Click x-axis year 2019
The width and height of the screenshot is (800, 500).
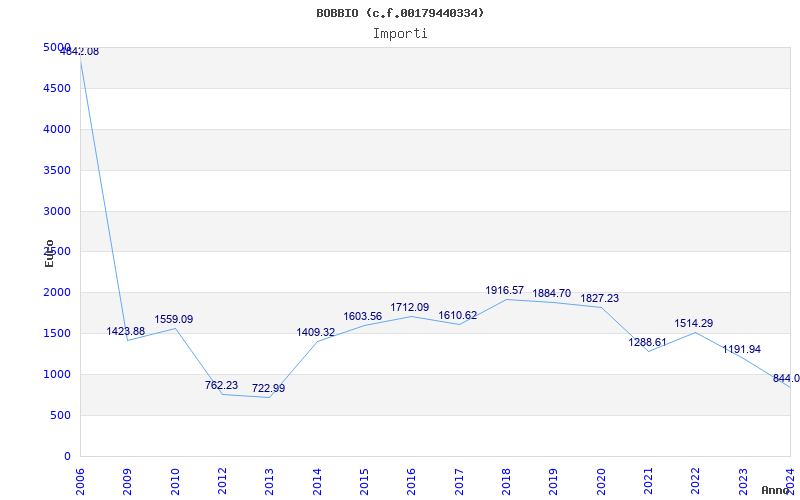[x=554, y=483]
